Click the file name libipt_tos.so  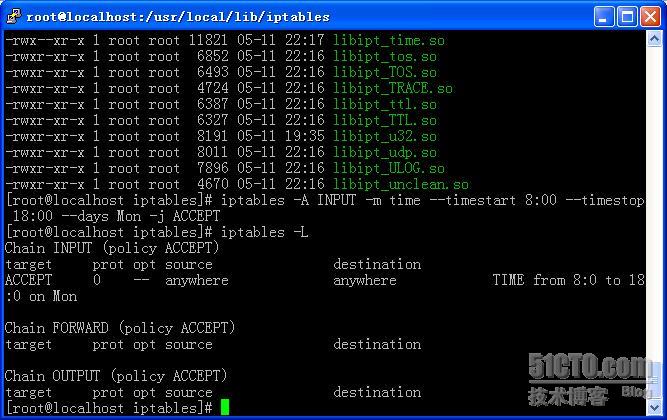click(385, 56)
